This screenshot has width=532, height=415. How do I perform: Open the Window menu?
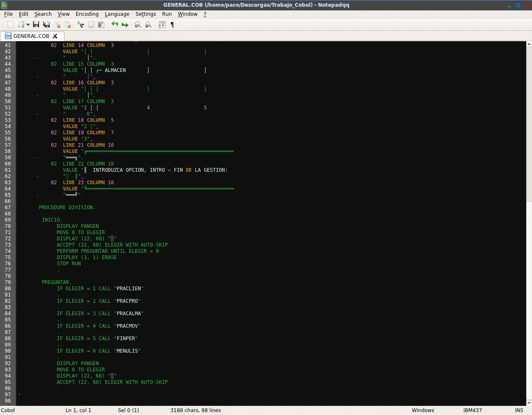pyautogui.click(x=187, y=14)
